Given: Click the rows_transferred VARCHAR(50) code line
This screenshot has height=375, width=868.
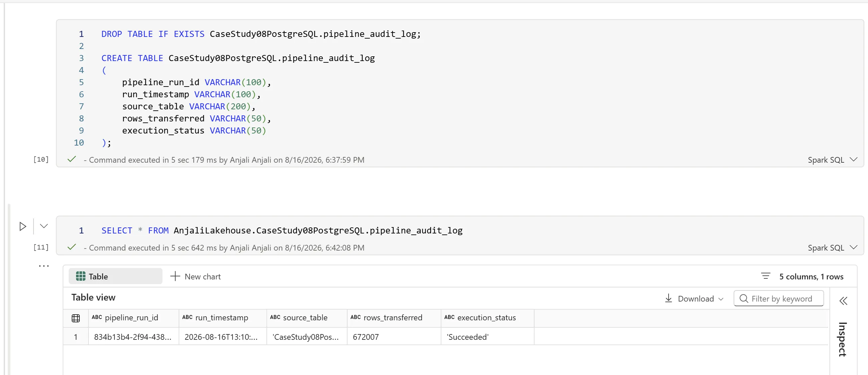Looking at the screenshot, I should (x=196, y=118).
